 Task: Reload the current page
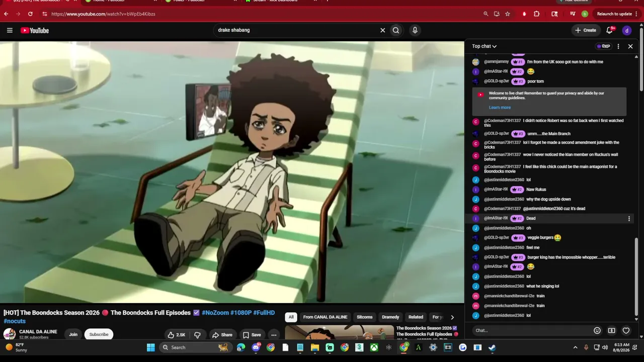[x=30, y=14]
